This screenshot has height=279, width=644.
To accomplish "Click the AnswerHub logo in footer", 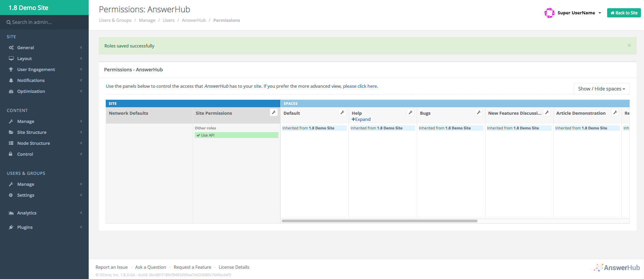I will click(x=617, y=268).
